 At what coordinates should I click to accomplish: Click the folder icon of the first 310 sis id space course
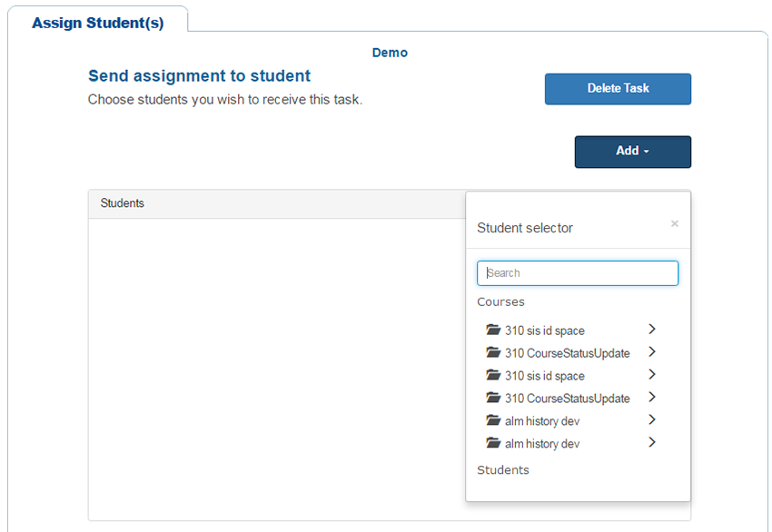493,330
